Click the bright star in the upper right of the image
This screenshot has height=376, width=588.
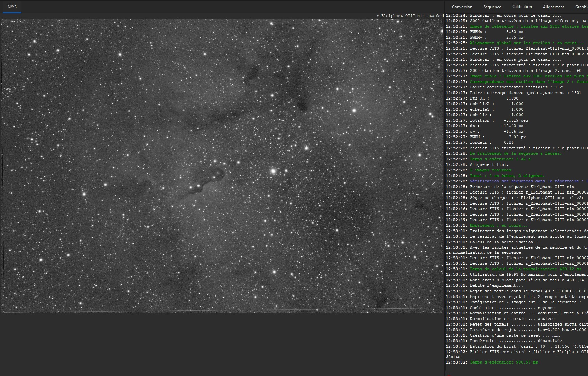pyautogui.click(x=354, y=111)
